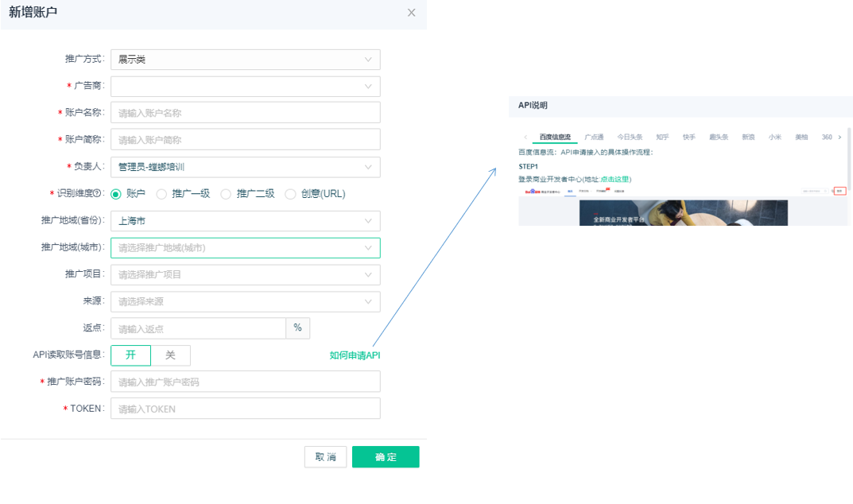Open the 推广地域(城市) dropdown
Image resolution: width=853 pixels, height=504 pixels.
(x=245, y=248)
